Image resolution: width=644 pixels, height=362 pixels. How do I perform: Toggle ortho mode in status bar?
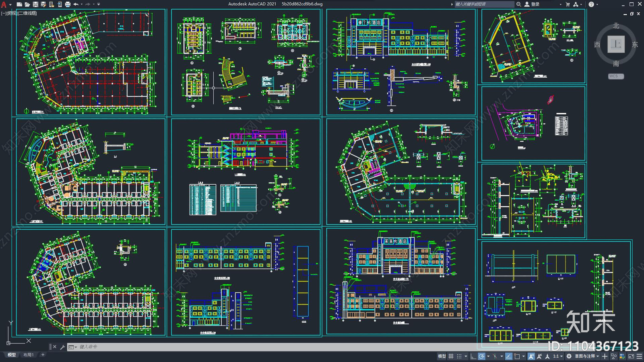click(x=473, y=356)
